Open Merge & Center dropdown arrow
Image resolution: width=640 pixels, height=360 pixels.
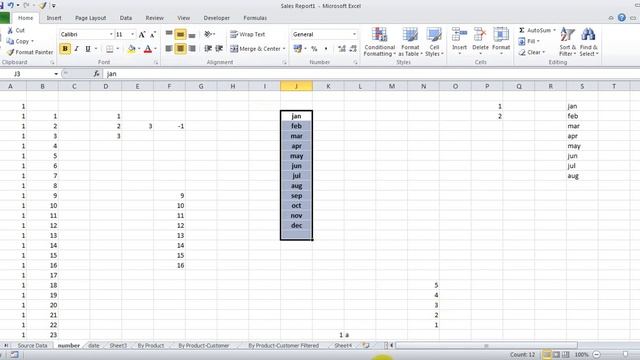(x=284, y=49)
